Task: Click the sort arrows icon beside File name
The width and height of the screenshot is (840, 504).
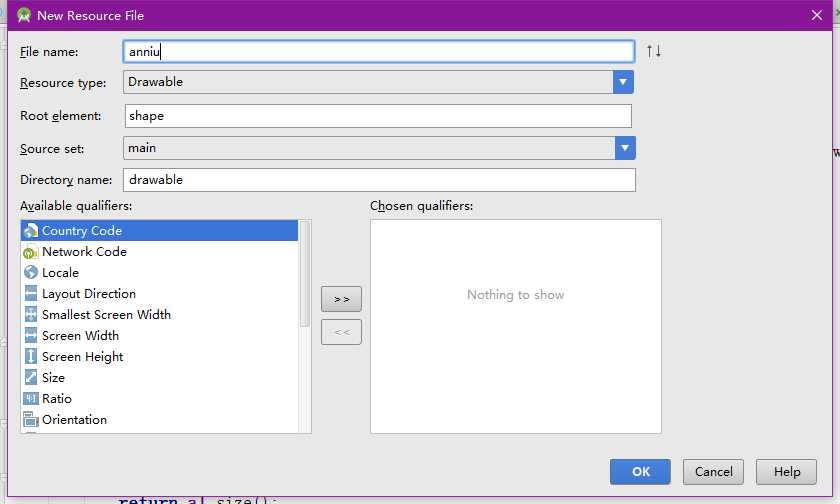Action: click(654, 51)
